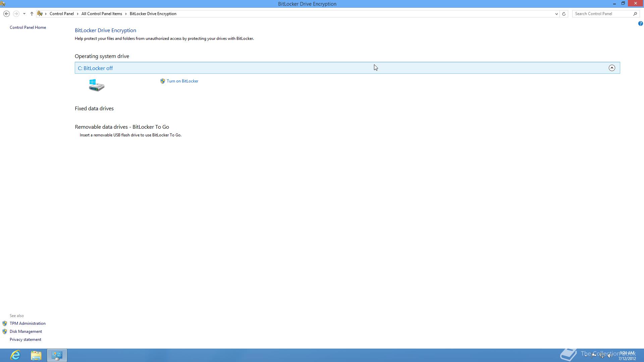Click the Control Panel taskbar button
644x362 pixels.
[x=57, y=355]
